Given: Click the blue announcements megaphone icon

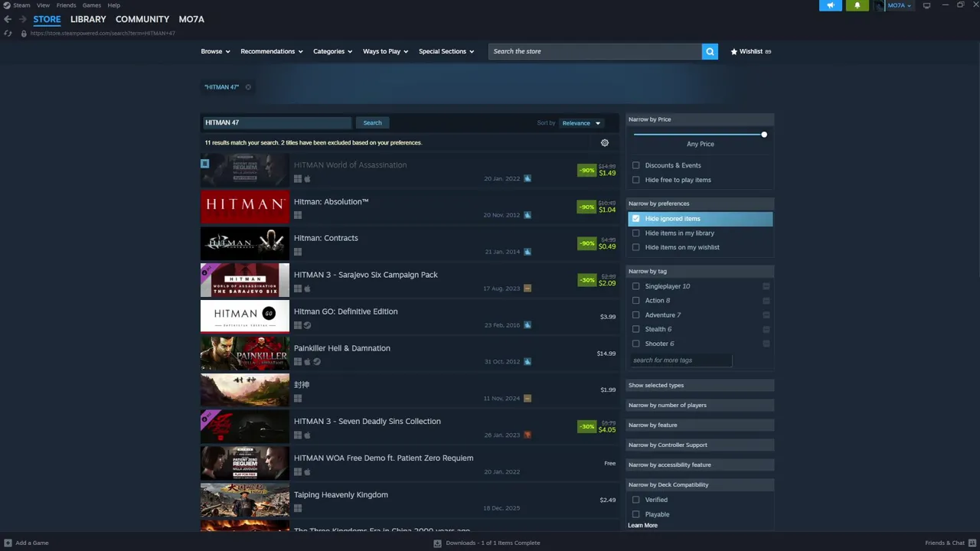Looking at the screenshot, I should coord(830,5).
